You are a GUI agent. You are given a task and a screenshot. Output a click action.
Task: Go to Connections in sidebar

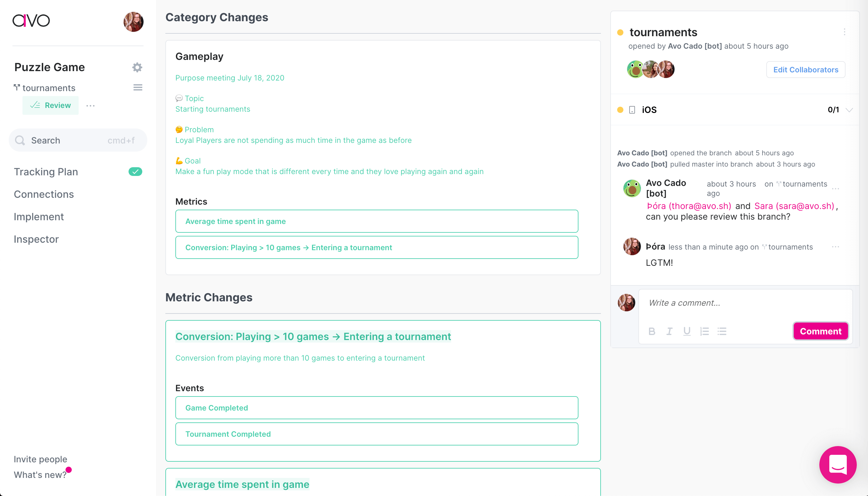tap(44, 194)
